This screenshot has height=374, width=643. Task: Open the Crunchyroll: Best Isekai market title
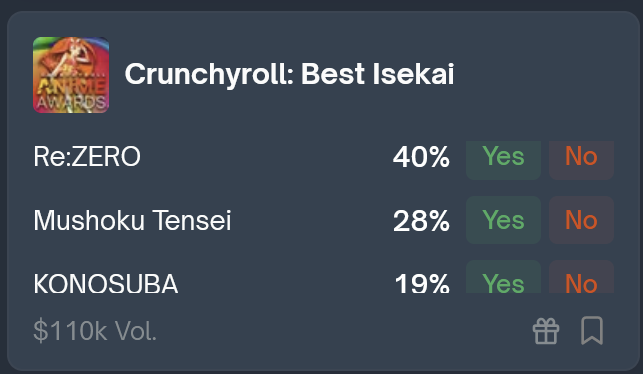[289, 74]
